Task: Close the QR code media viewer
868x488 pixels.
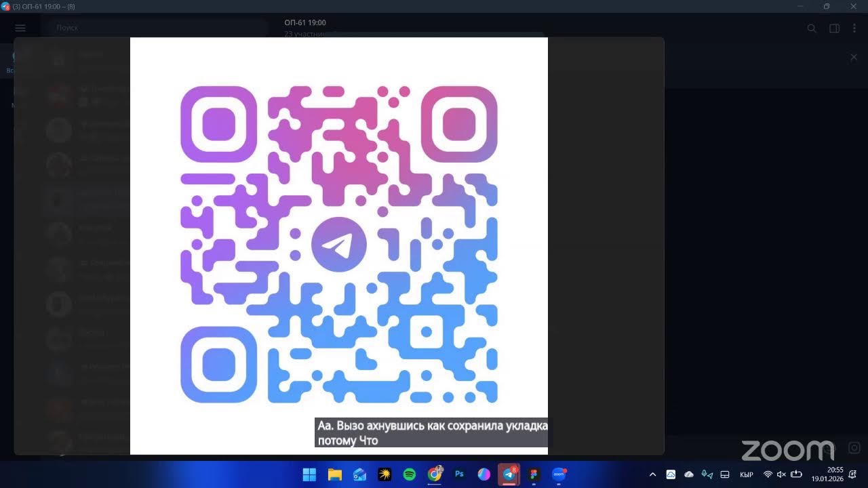Action: 854,58
